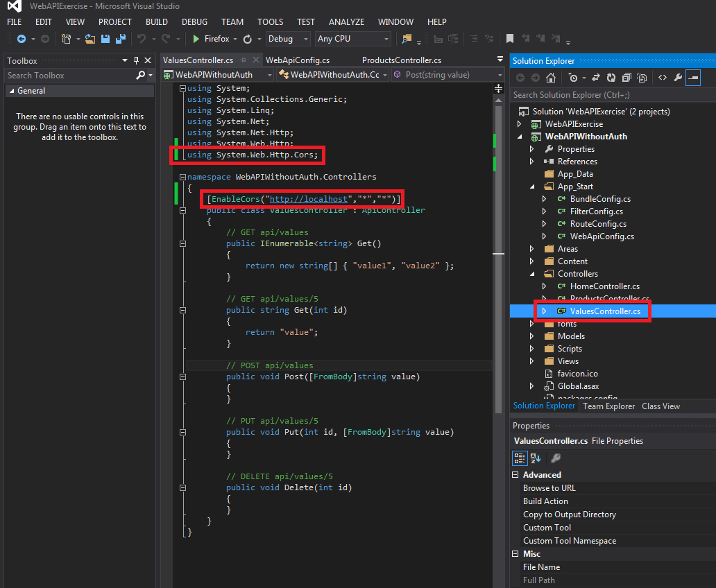
Task: Open the TOOLS menu
Action: (x=271, y=22)
